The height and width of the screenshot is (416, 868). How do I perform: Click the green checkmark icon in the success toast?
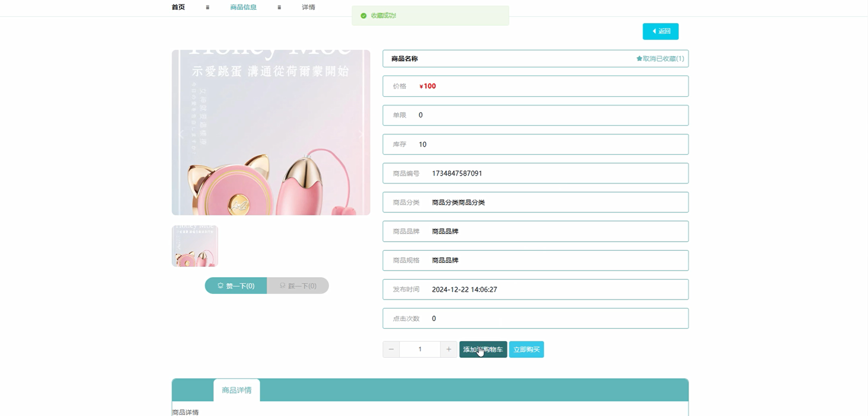pos(363,15)
